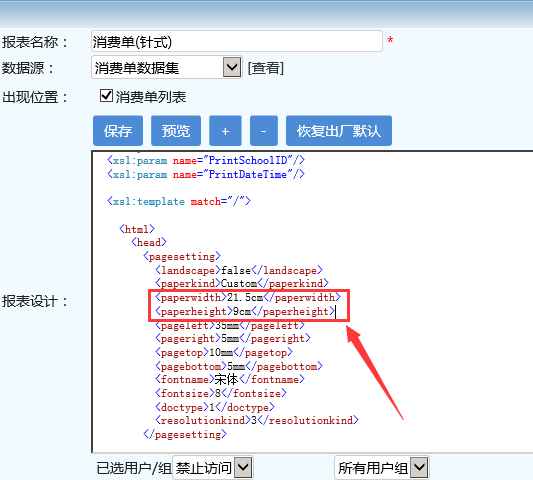
Task: Click the PrintSchoolID param line
Action: [206, 160]
